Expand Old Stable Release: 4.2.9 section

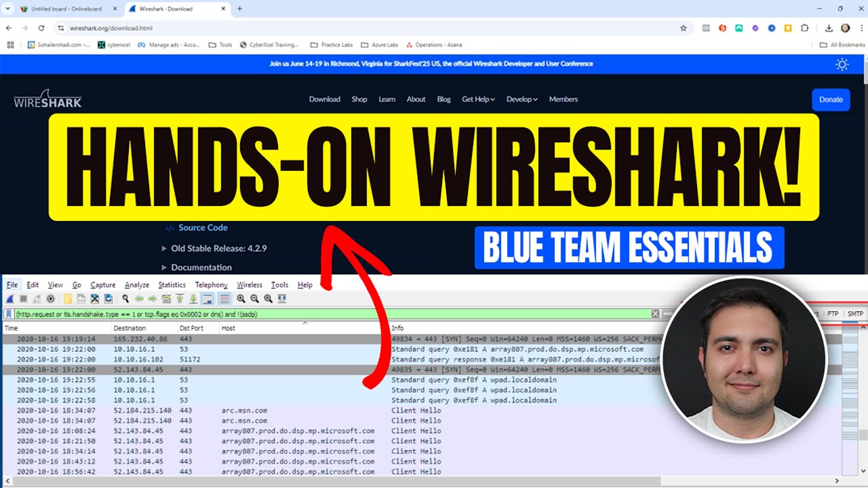pos(214,248)
